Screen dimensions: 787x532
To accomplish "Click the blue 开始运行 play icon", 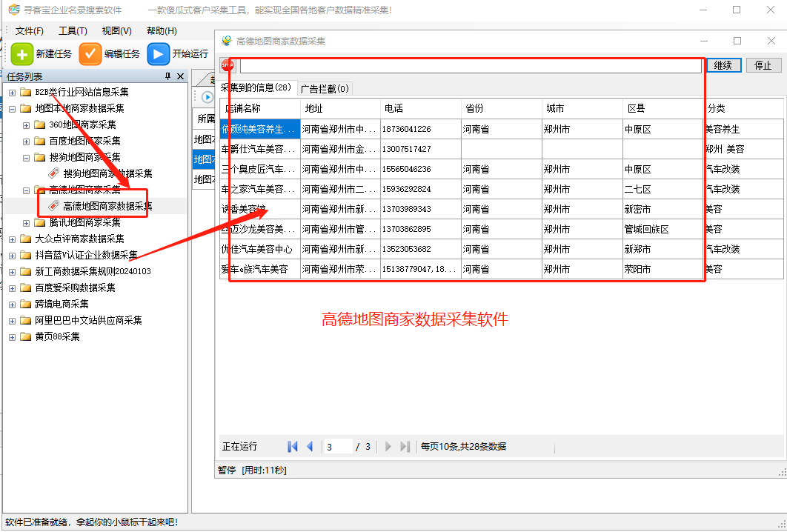I will click(158, 53).
